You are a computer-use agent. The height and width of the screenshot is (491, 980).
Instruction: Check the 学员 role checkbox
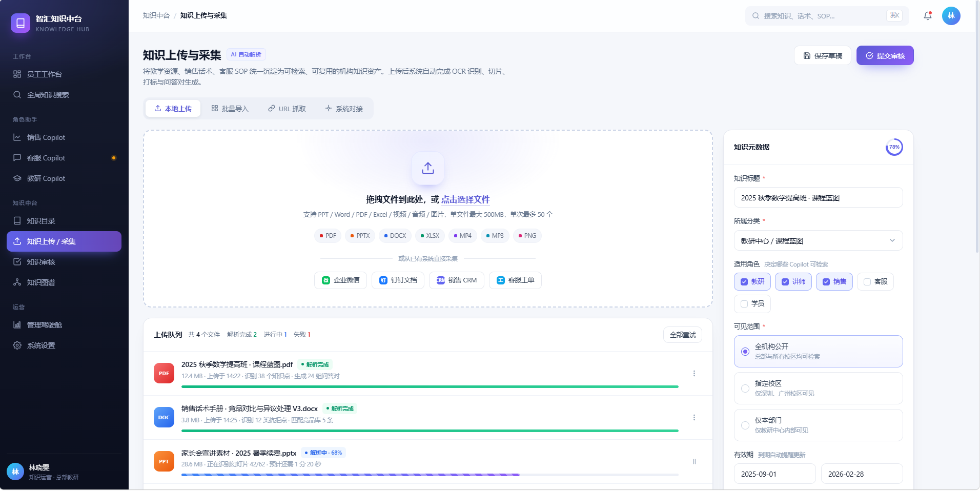(744, 304)
